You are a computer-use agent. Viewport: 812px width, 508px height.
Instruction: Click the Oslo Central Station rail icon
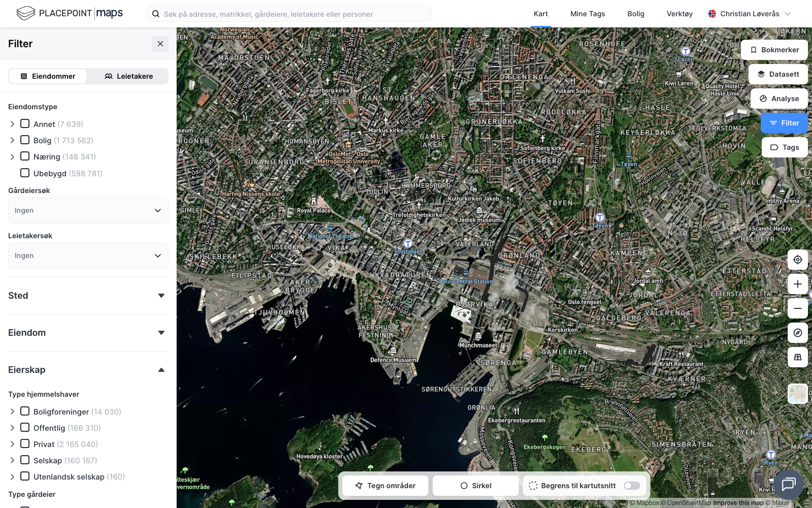click(x=466, y=273)
